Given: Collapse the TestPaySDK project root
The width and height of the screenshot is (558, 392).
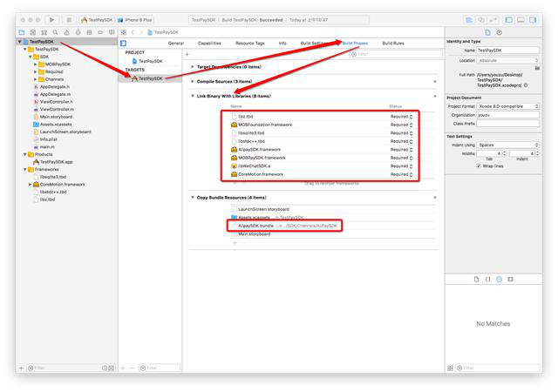Looking at the screenshot, I should tap(20, 42).
